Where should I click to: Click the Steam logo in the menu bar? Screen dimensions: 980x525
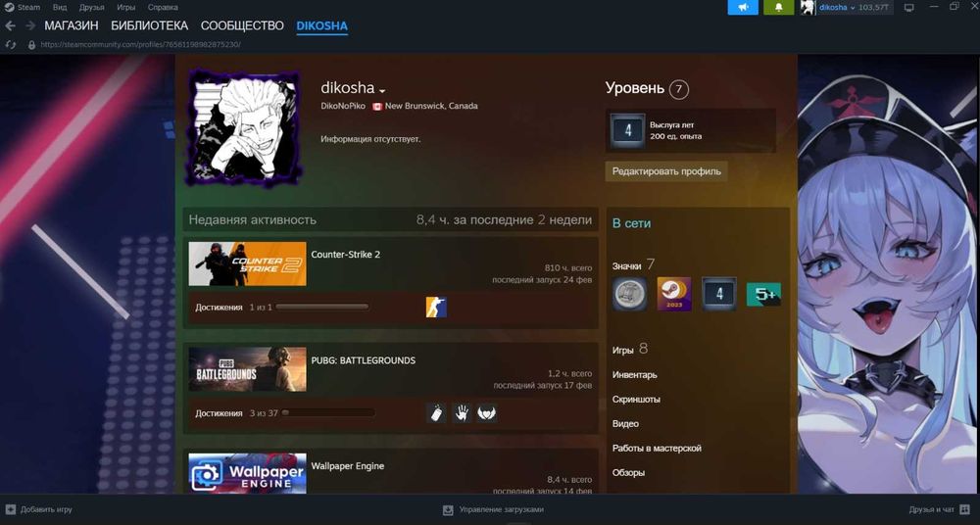pos(10,8)
